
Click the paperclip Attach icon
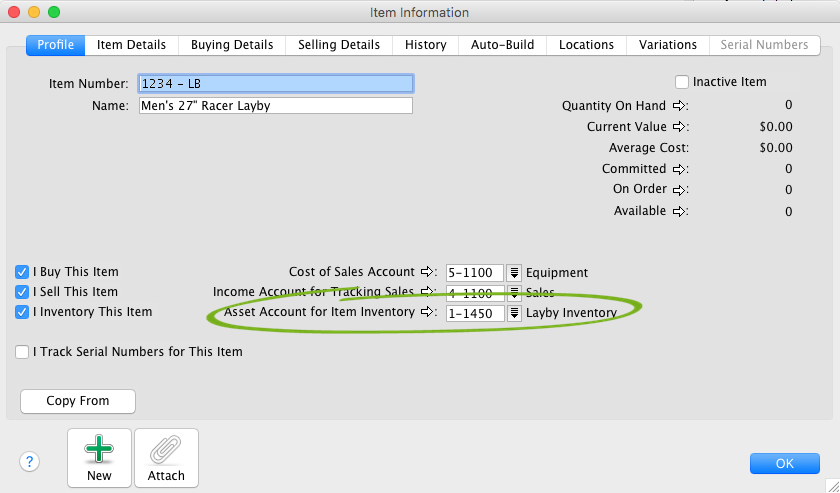click(x=166, y=450)
